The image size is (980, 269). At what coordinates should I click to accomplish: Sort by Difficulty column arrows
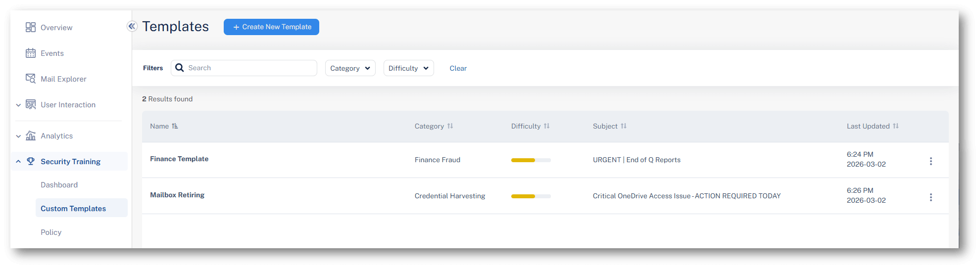point(546,126)
